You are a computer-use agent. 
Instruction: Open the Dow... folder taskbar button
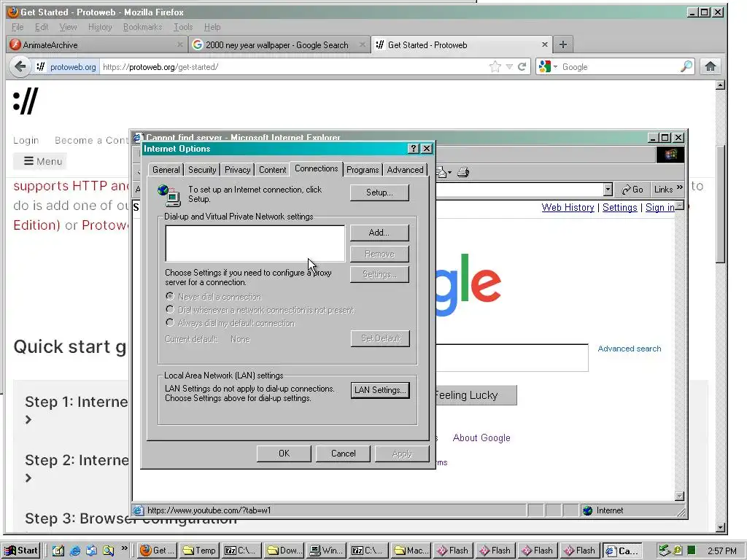tap(284, 551)
